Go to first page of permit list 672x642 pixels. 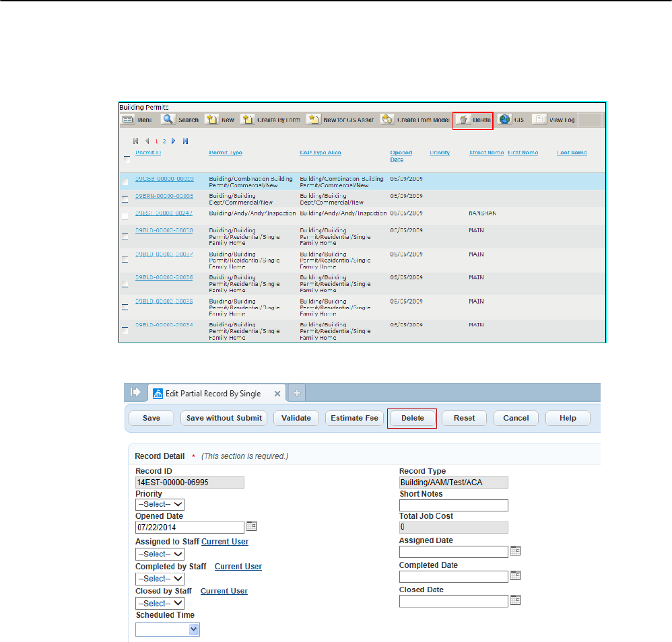[x=136, y=141]
